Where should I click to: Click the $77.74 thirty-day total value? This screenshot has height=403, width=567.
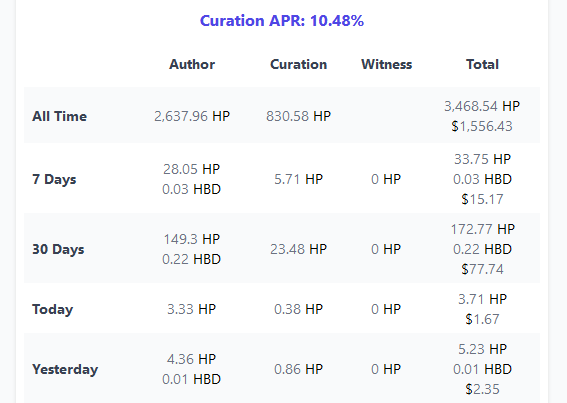482,269
